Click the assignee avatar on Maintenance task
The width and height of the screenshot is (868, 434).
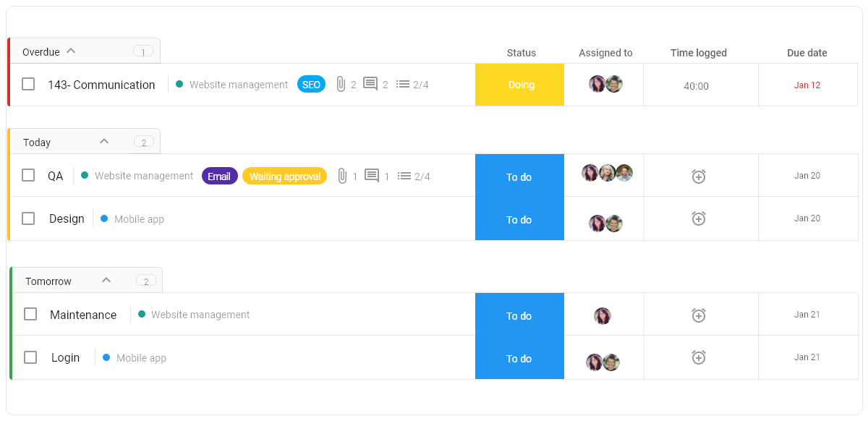click(x=603, y=315)
